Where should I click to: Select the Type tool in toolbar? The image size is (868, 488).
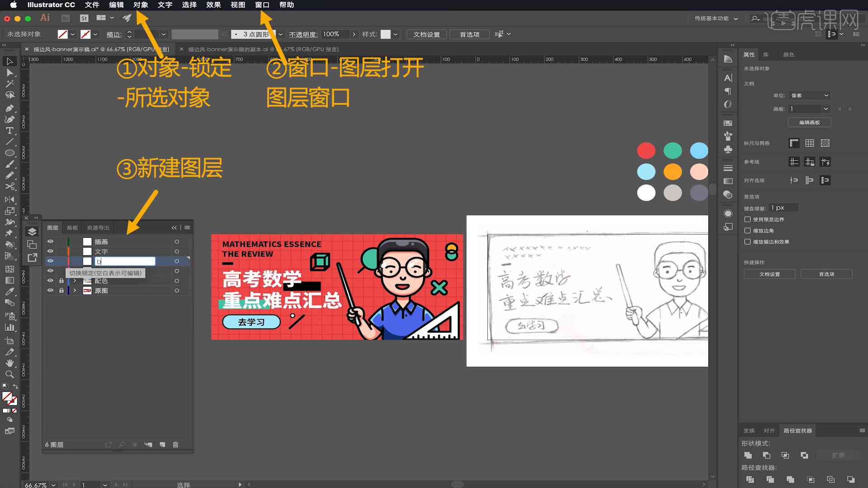pos(8,130)
